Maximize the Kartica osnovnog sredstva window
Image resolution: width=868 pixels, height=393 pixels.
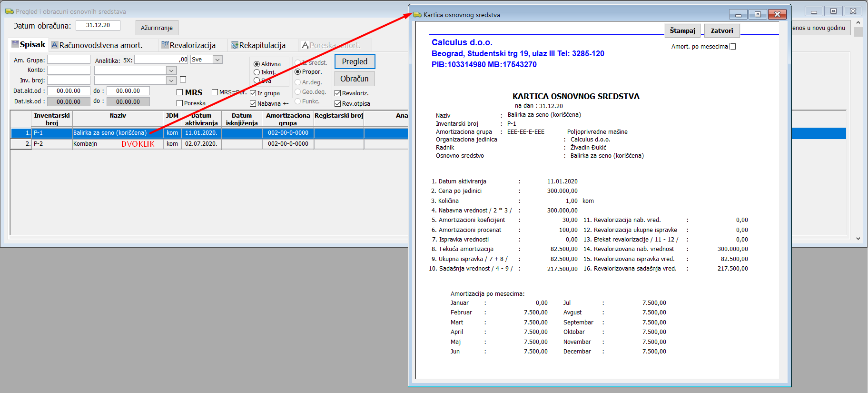click(758, 14)
